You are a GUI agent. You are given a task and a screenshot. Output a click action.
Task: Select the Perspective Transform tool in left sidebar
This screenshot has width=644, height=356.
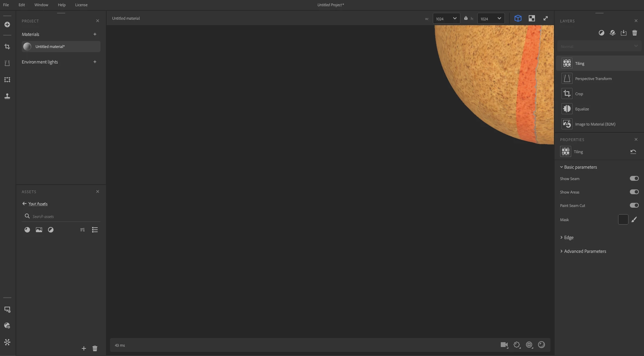point(7,63)
